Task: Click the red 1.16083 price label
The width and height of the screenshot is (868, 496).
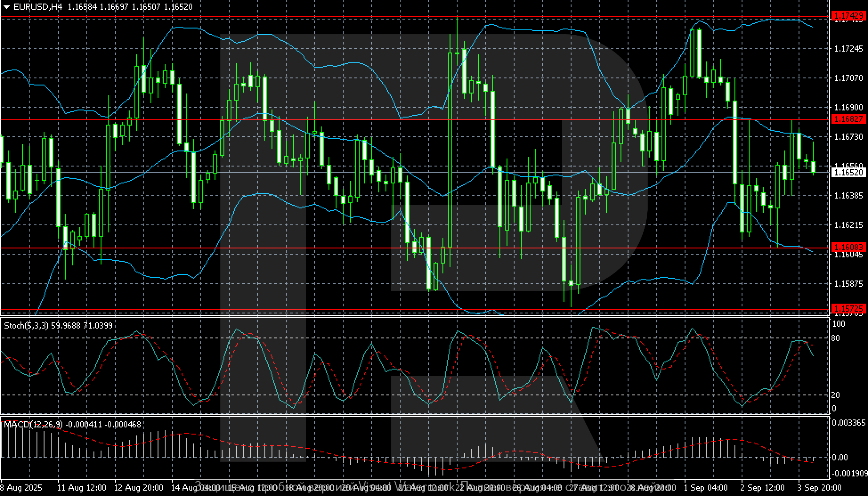Action: 848,247
